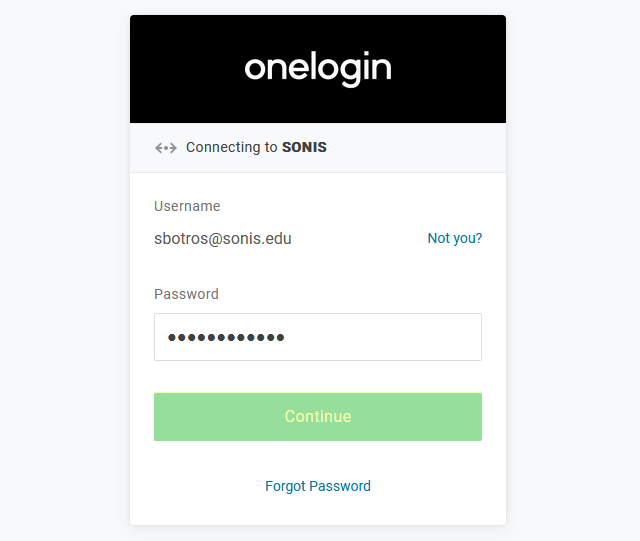This screenshot has width=640, height=541.
Task: Focus the Password input field
Action: 318,337
